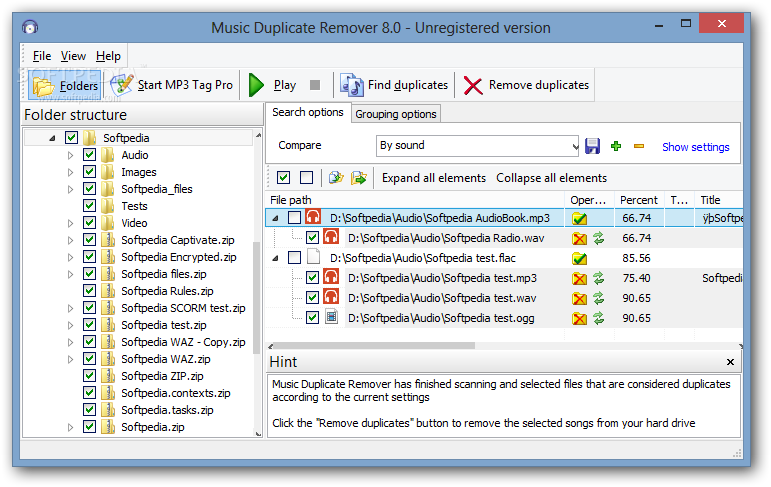Collapse the Softpedia AudioBook.mp3 duplicate group
771x487 pixels.
point(275,218)
